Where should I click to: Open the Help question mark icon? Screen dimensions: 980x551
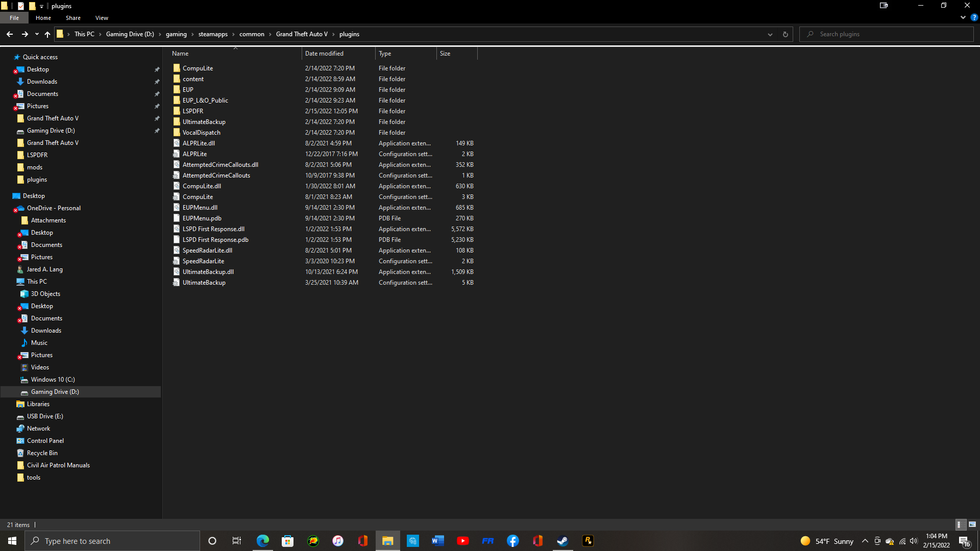(x=974, y=17)
